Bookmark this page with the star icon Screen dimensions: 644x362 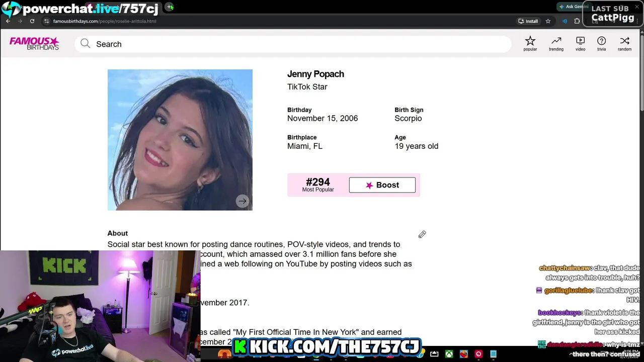point(548,21)
